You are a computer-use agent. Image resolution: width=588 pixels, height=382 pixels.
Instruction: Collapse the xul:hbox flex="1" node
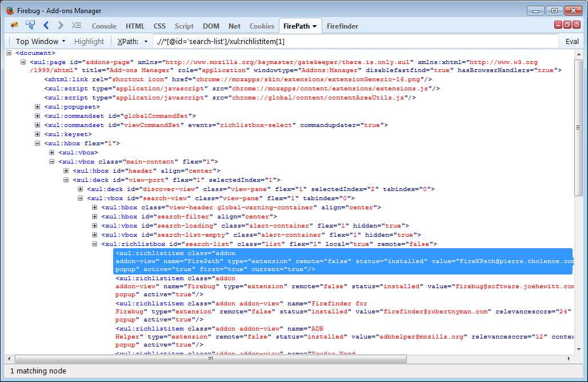pyautogui.click(x=38, y=143)
